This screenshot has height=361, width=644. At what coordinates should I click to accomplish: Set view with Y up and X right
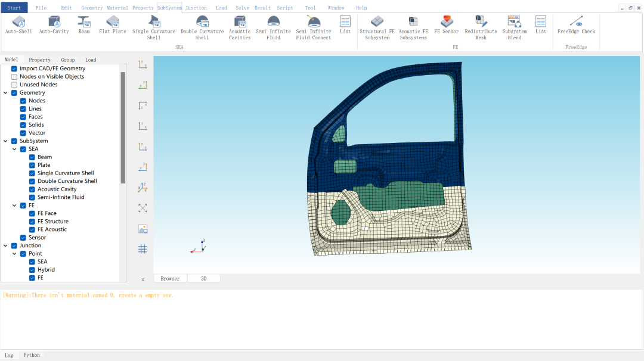click(143, 64)
